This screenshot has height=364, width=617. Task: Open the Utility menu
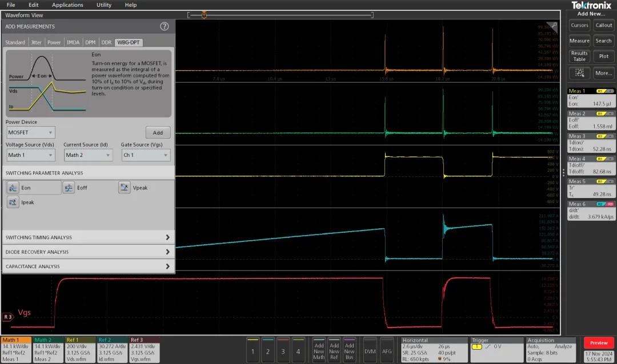104,5
